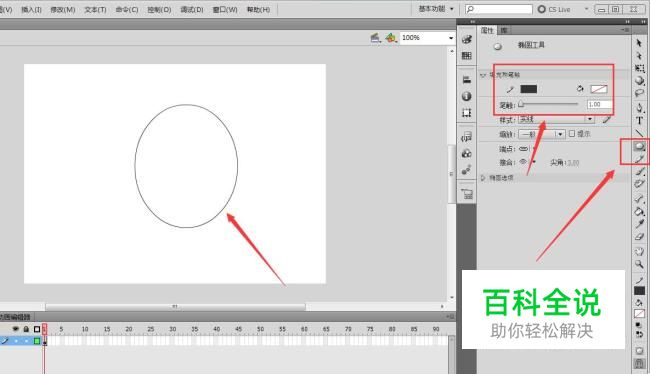
Task: Select the Paint Bucket tool
Action: point(639,211)
